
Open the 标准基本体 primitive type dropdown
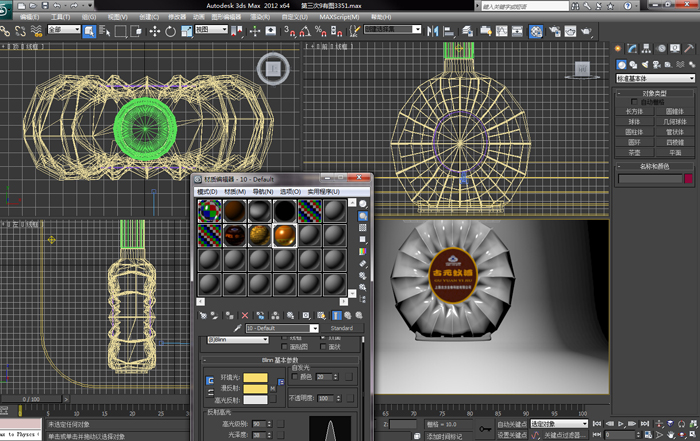tap(652, 77)
